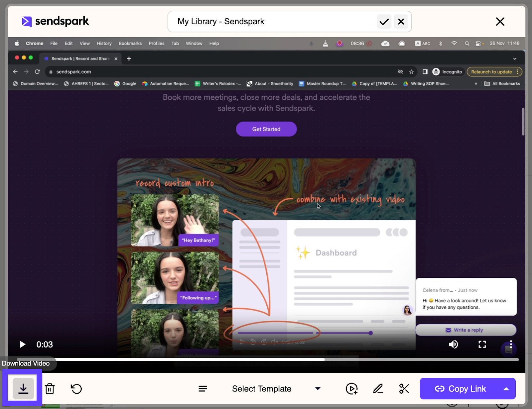Click the Wi-Fi status icon
Screen dimensions: 532x409
coord(454,44)
